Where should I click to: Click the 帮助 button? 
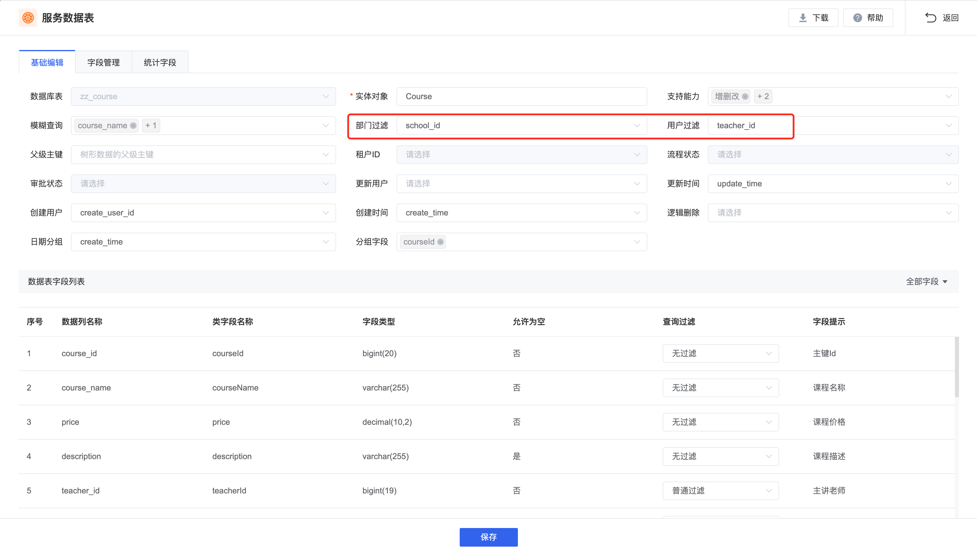pyautogui.click(x=868, y=18)
